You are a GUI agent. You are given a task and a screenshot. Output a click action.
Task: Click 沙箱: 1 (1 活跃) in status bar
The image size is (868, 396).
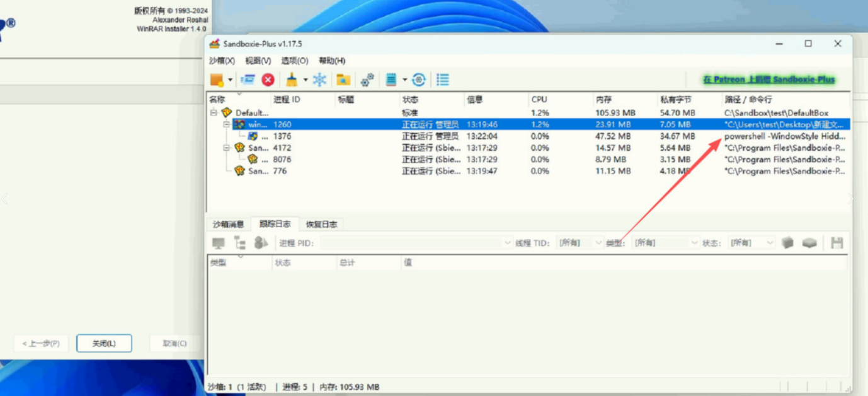pos(237,387)
